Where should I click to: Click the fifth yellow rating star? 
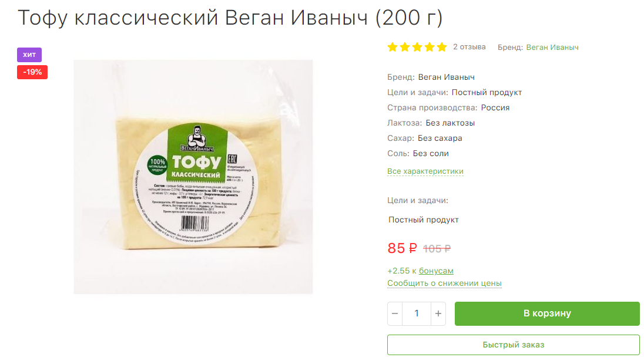[x=441, y=47]
